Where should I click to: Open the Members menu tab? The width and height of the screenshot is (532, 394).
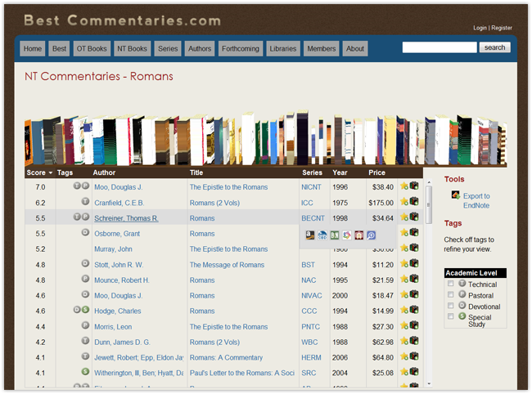pyautogui.click(x=322, y=48)
